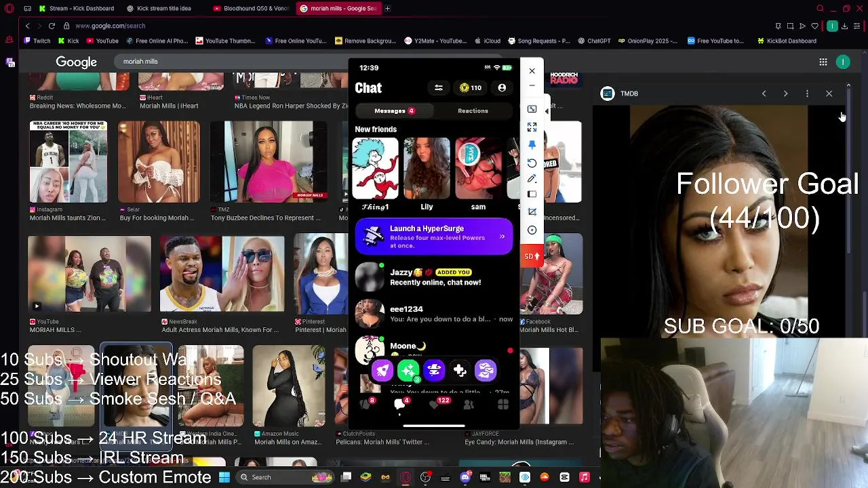
Task: Click the browser reload button
Action: [52, 26]
